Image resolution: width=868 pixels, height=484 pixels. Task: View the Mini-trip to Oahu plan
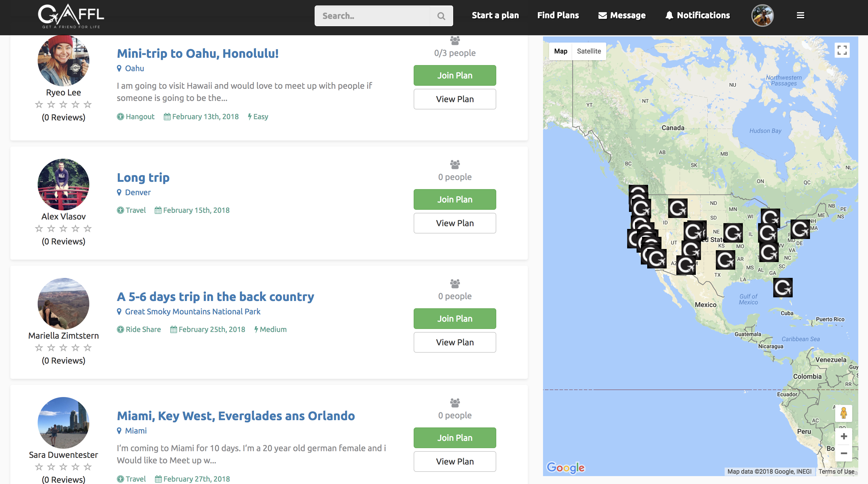(455, 99)
